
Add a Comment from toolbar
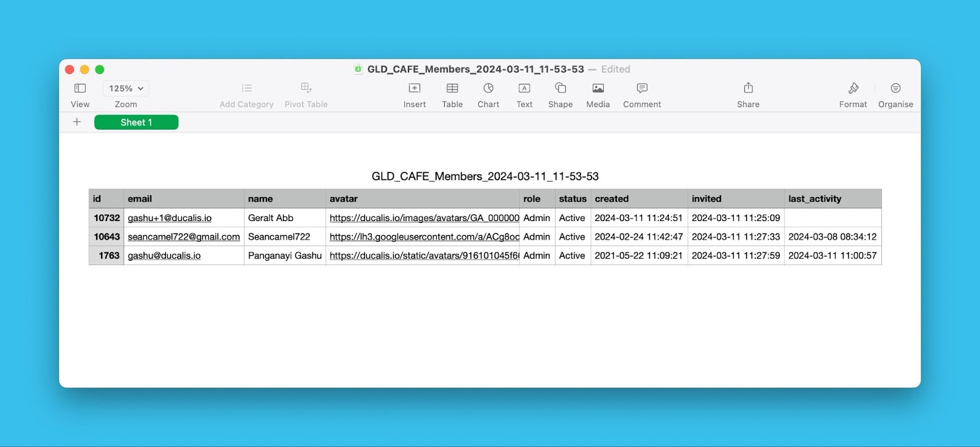[x=642, y=88]
